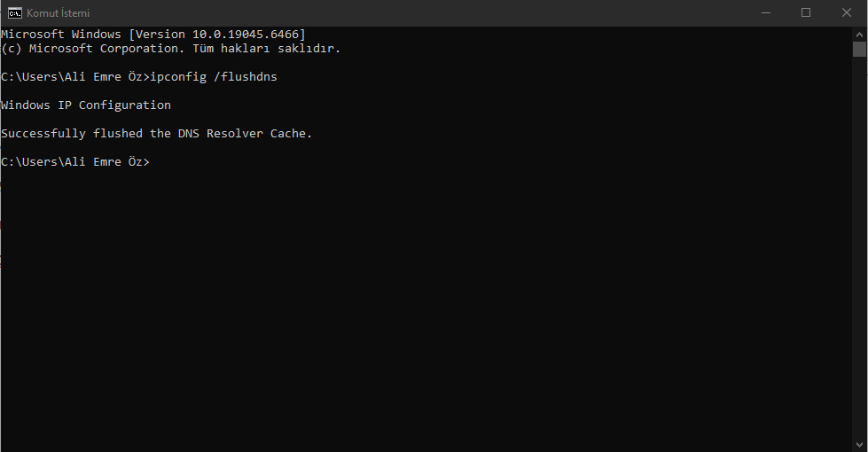Click the "Windows IP Configuration" output line
The width and height of the screenshot is (868, 452).
point(86,105)
